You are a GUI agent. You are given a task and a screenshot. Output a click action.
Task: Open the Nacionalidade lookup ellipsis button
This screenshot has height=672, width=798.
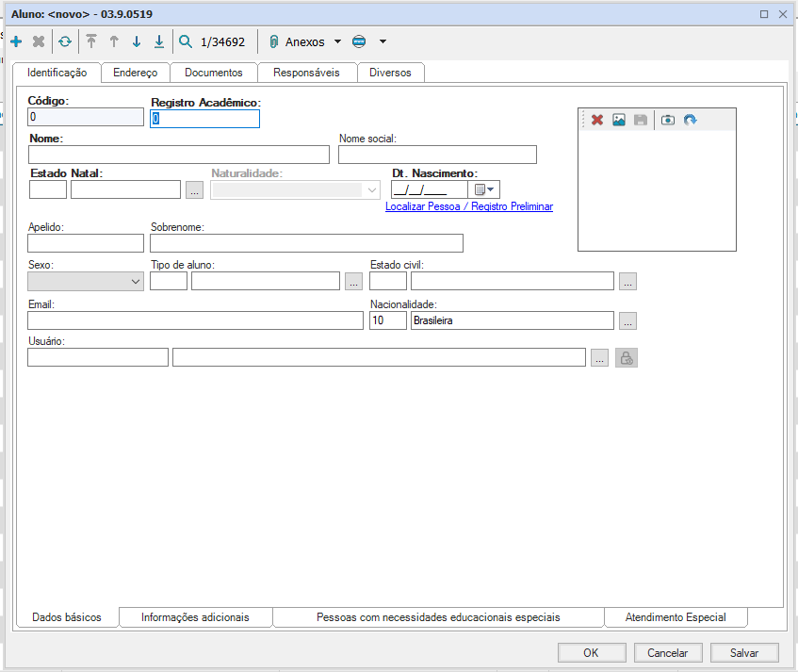pos(628,321)
